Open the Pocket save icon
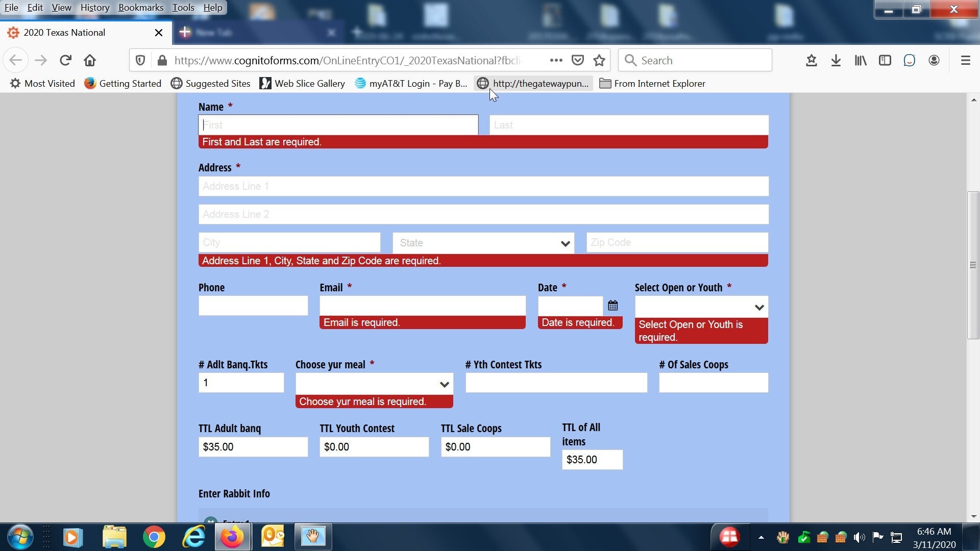This screenshot has width=980, height=551. (577, 61)
